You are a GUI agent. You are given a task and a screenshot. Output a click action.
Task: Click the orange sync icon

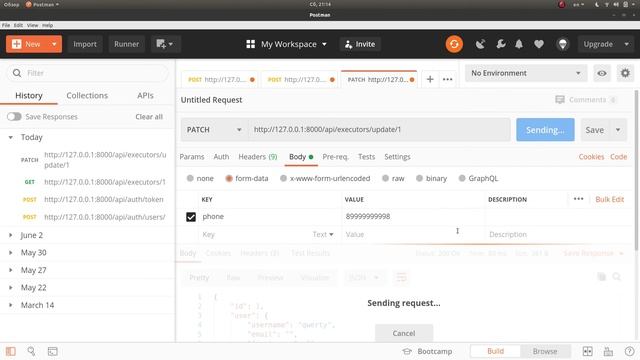[x=454, y=44]
